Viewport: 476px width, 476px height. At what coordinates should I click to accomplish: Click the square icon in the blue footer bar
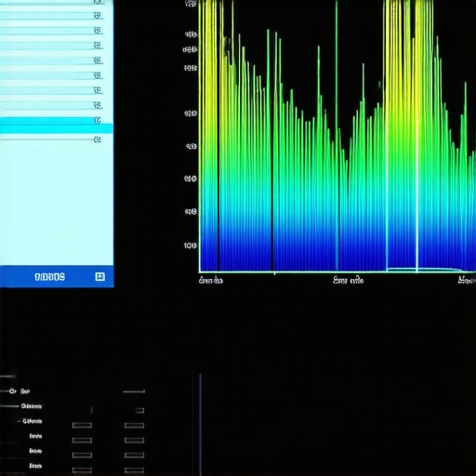coord(99,276)
